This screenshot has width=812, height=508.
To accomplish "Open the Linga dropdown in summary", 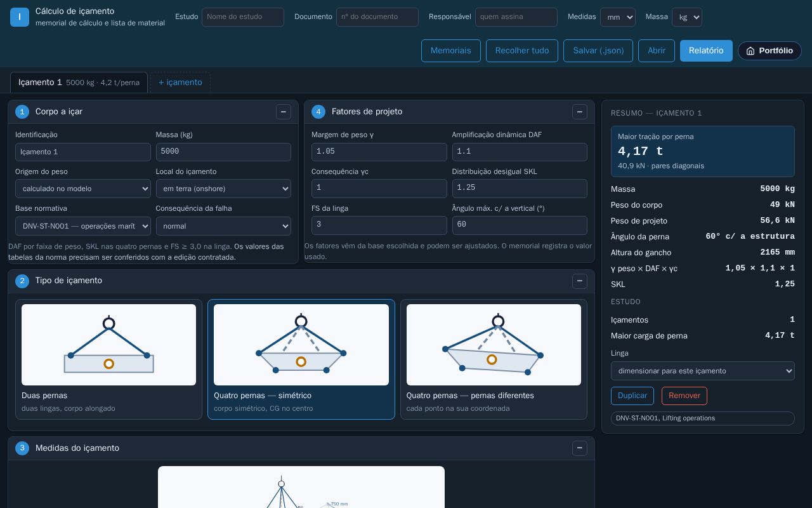I will click(703, 371).
